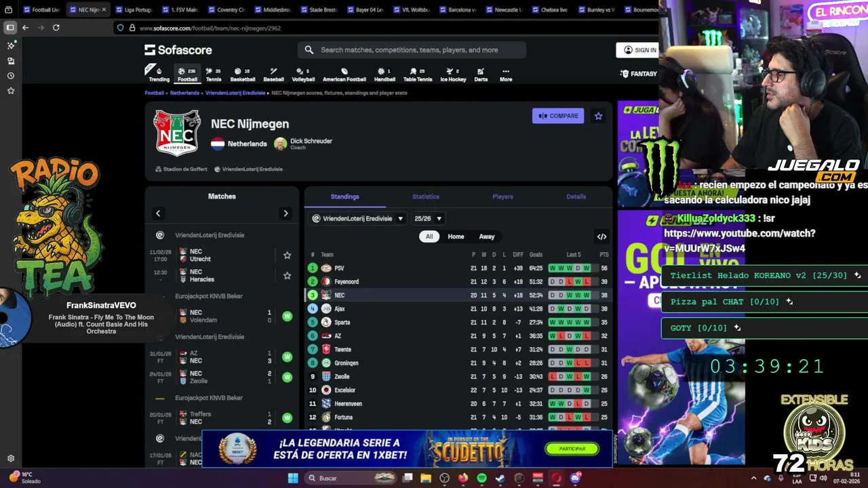Open the embed code icon in standings
Viewport: 868px width, 488px height.
coord(601,237)
